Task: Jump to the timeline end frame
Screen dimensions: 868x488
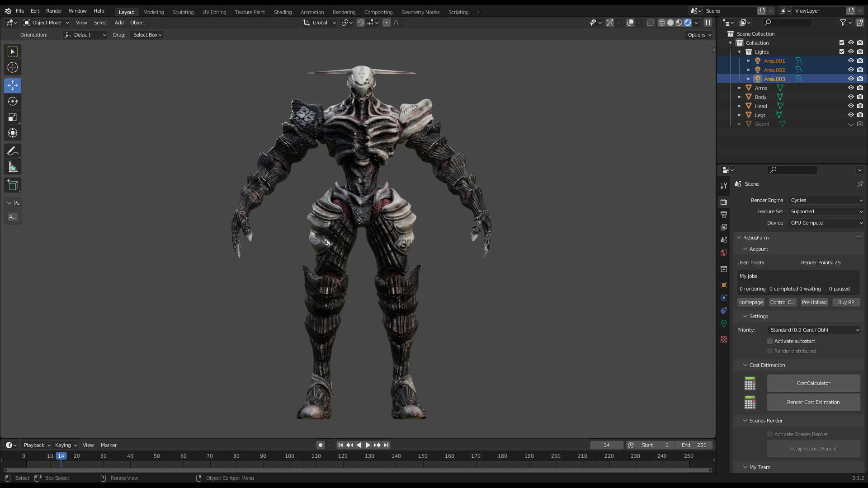Action: (x=387, y=445)
